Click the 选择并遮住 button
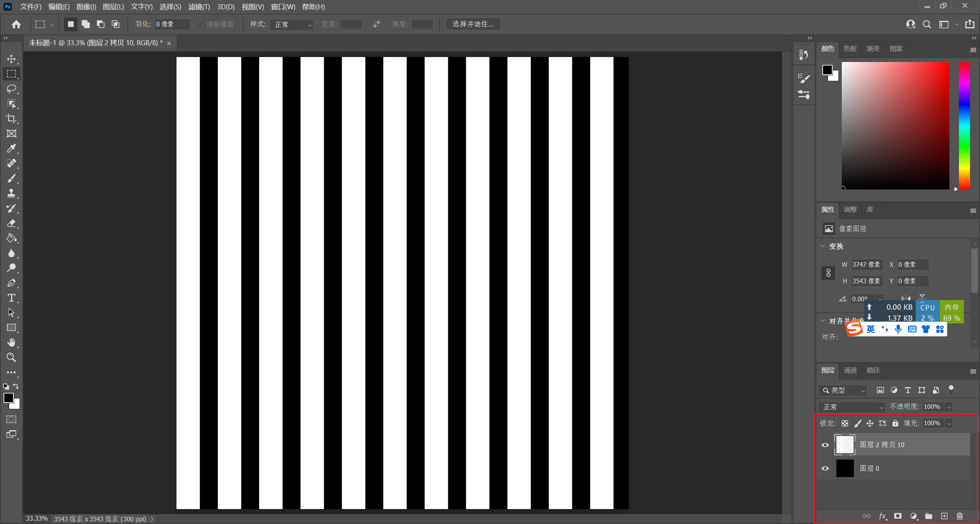This screenshot has width=980, height=524. tap(473, 24)
